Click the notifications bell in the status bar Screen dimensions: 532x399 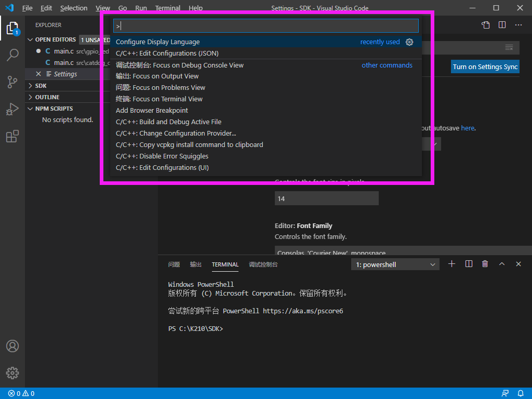520,393
